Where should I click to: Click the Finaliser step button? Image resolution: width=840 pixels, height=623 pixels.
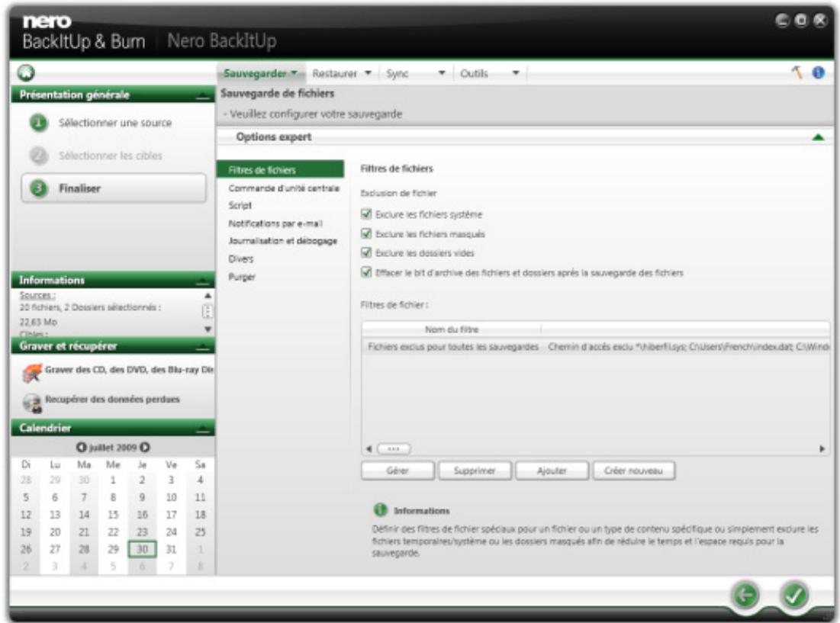point(114,188)
